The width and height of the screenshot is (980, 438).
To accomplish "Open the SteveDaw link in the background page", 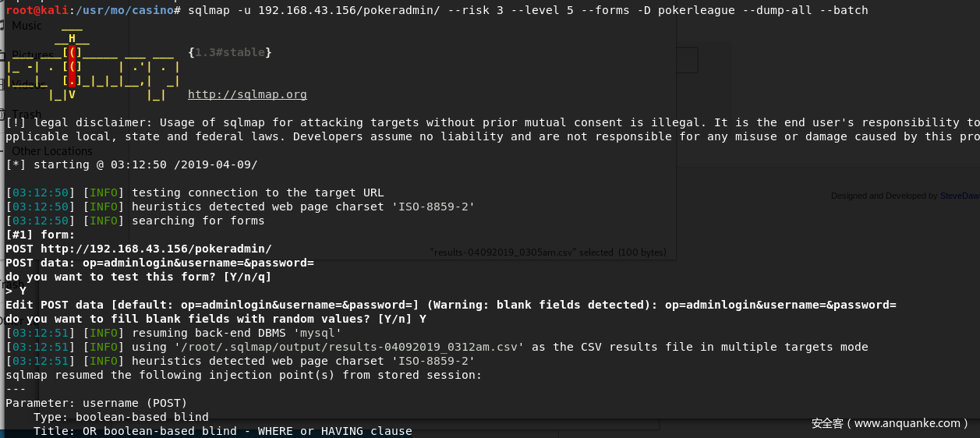I will click(960, 196).
